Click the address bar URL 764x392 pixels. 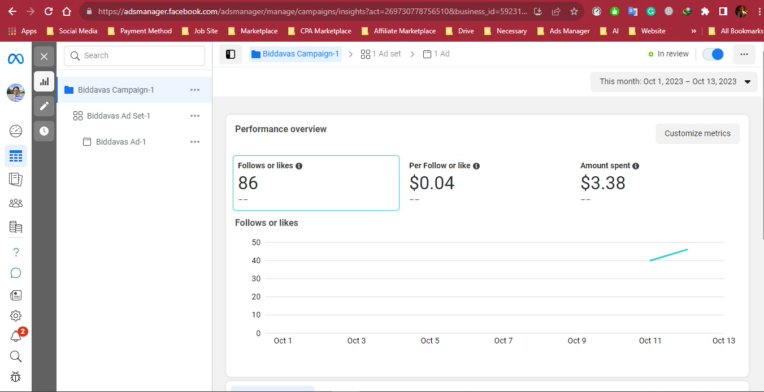click(312, 11)
